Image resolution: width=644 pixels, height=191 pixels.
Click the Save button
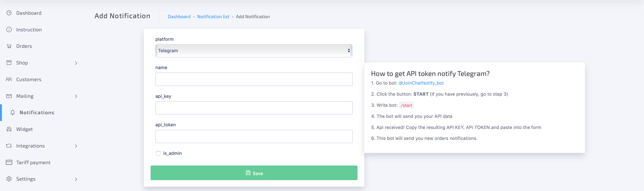tap(254, 173)
